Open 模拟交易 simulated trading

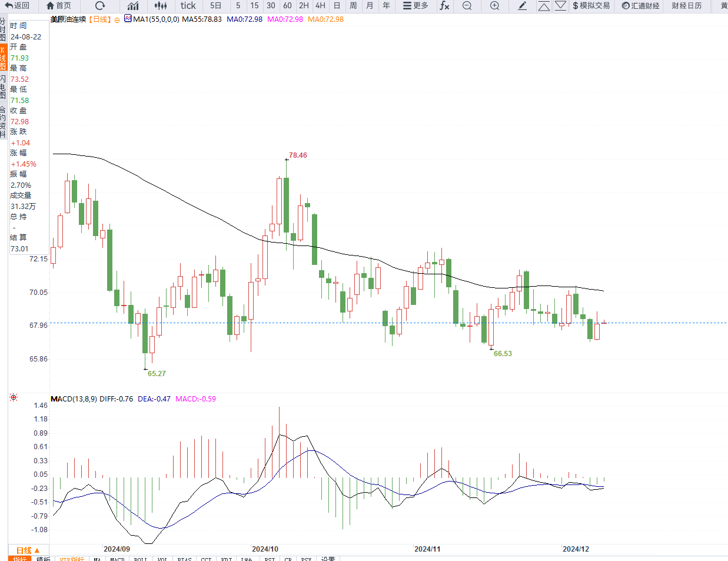[x=591, y=6]
